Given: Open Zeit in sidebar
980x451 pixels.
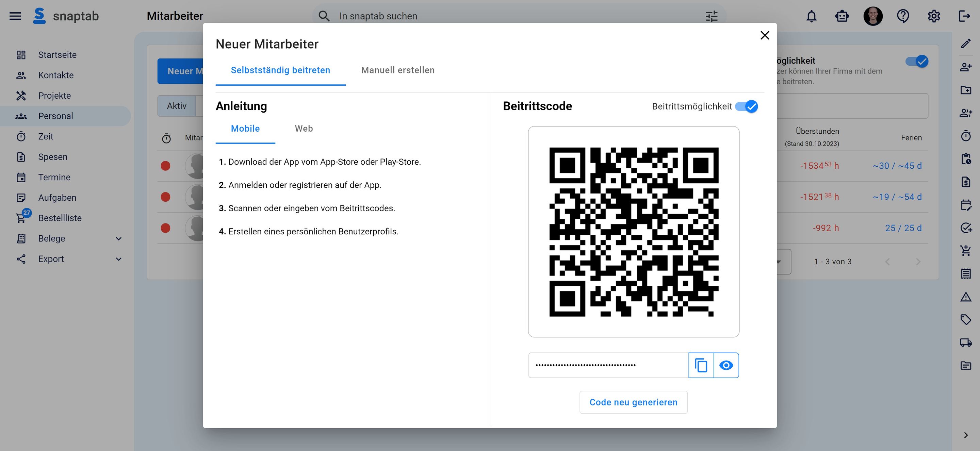Looking at the screenshot, I should [65, 136].
